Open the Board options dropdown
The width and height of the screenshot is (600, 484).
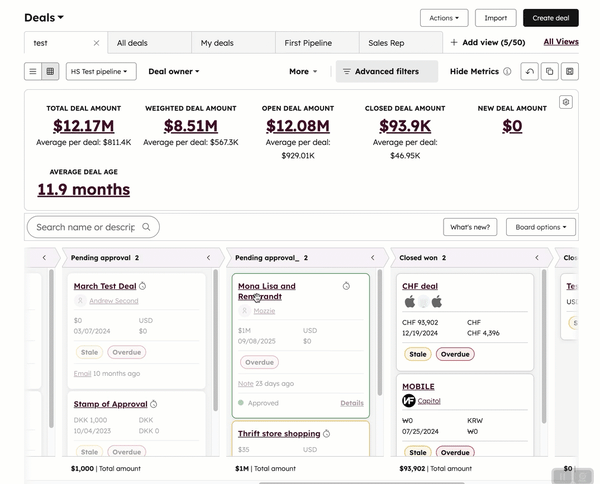click(541, 227)
